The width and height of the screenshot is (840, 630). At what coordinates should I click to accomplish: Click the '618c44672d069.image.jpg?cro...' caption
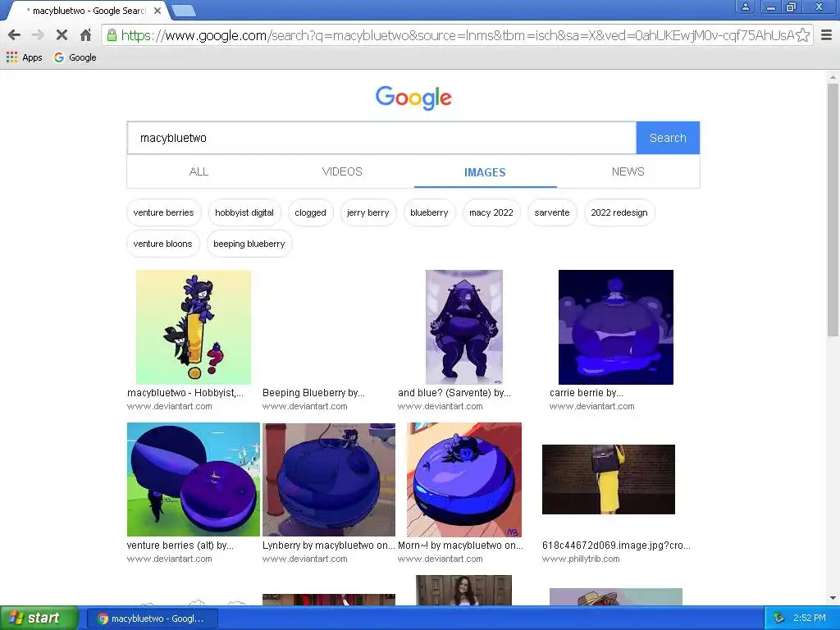(616, 546)
